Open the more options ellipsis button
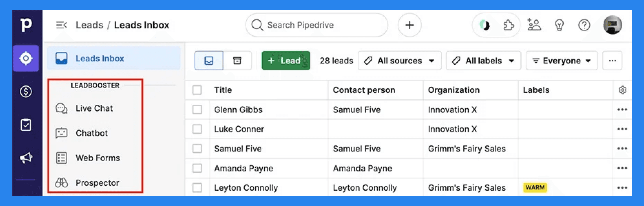The width and height of the screenshot is (644, 206). coord(612,61)
